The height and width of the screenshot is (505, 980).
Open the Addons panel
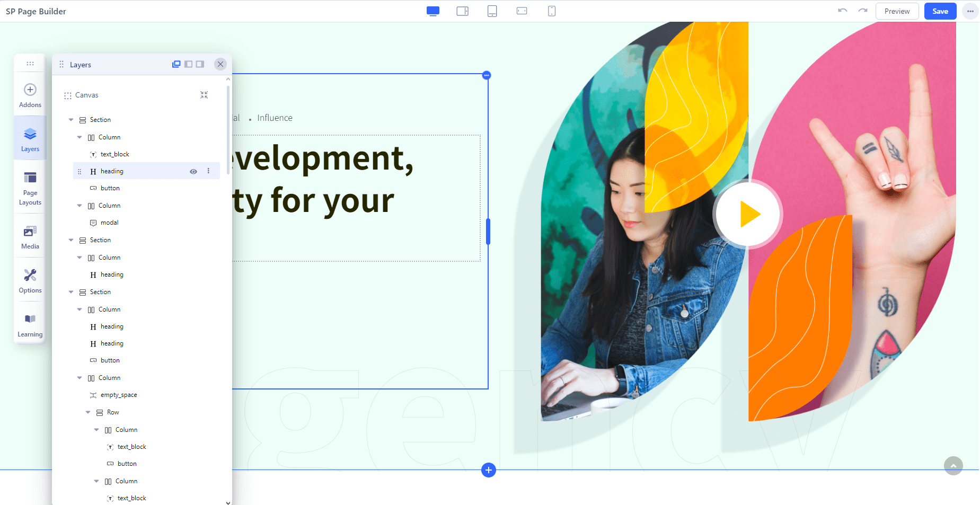click(30, 95)
